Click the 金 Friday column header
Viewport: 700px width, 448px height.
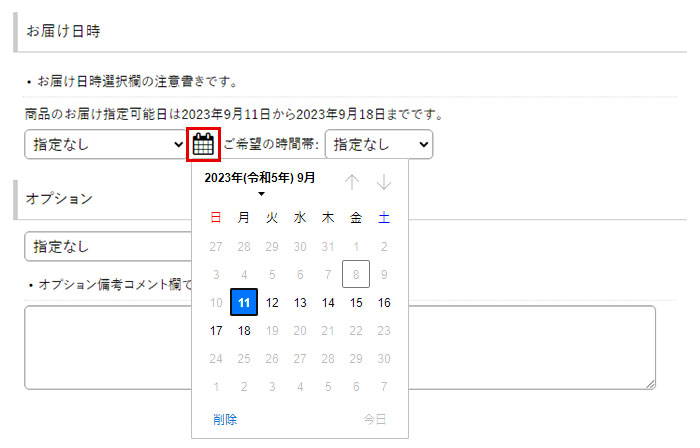(356, 218)
